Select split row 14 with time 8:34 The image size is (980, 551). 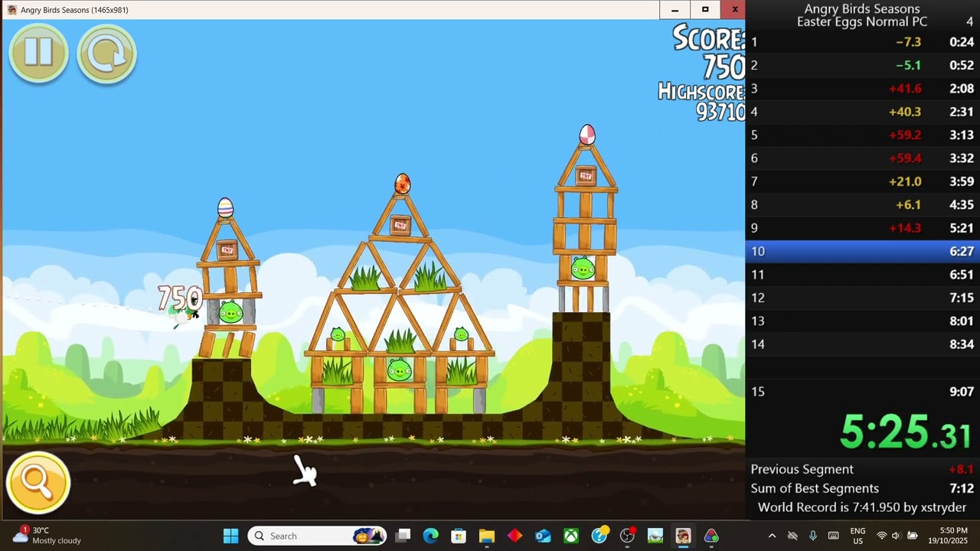862,344
